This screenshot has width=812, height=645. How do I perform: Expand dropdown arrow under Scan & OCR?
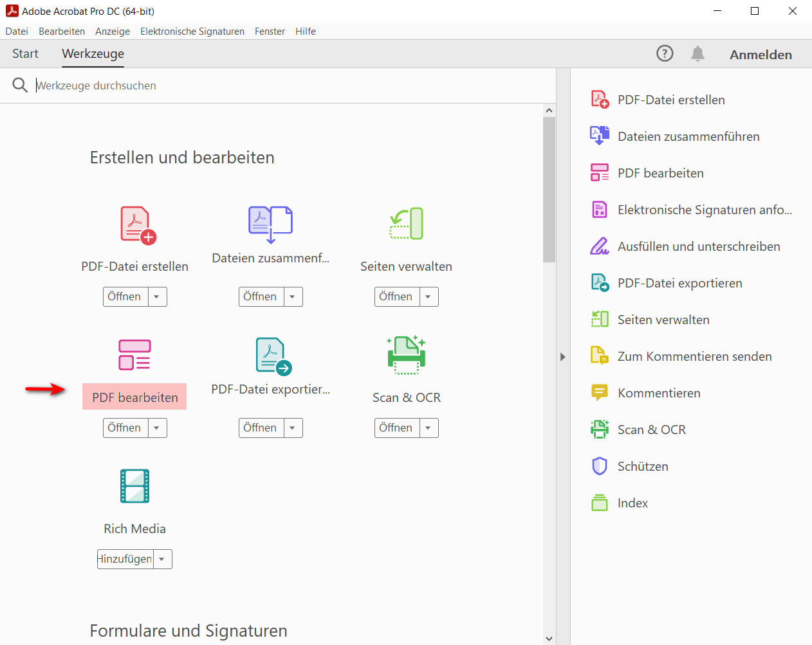point(429,428)
